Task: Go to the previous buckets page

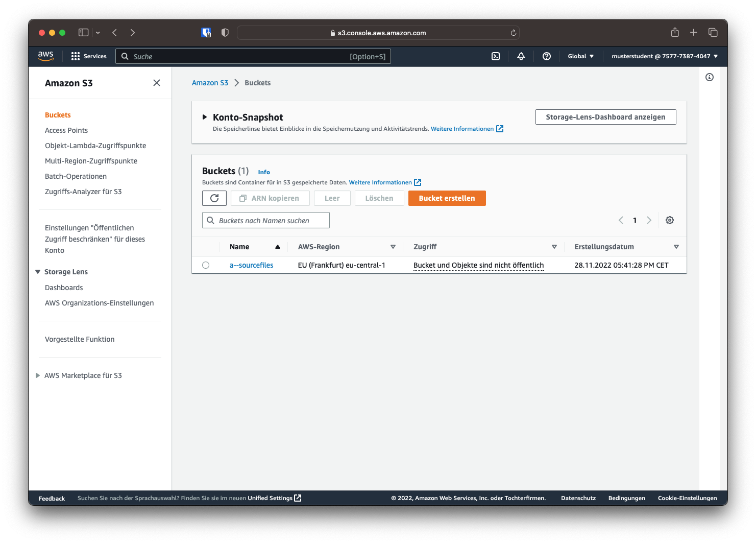Action: tap(621, 220)
